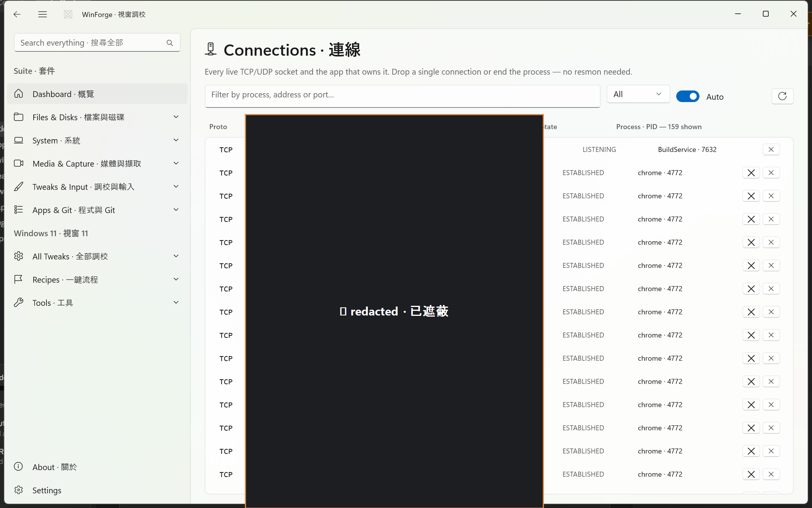Screen dimensions: 812x508
Task: Open About via its info icon
Action: [19, 467]
